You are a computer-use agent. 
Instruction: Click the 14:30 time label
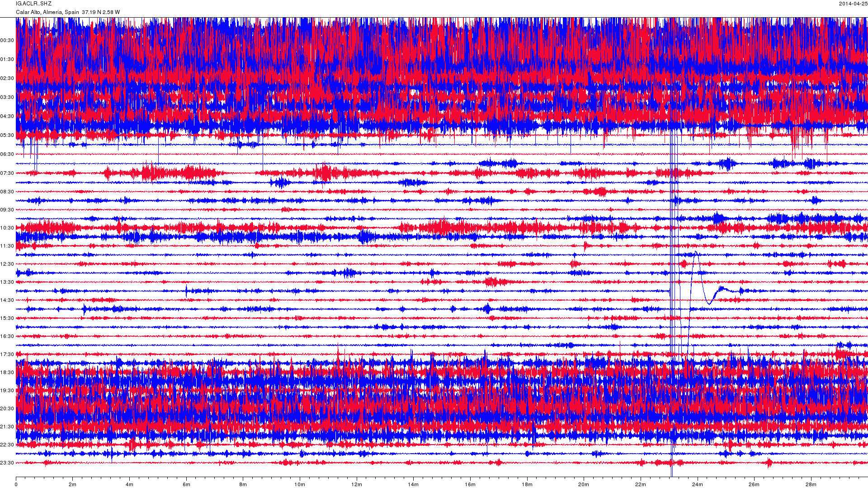tap(7, 300)
